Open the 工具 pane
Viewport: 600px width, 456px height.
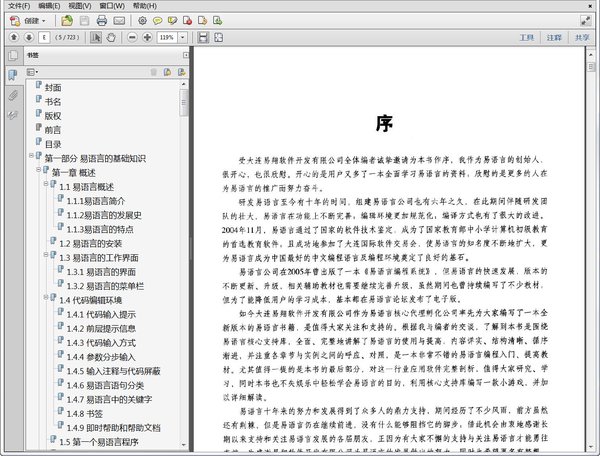click(x=527, y=37)
